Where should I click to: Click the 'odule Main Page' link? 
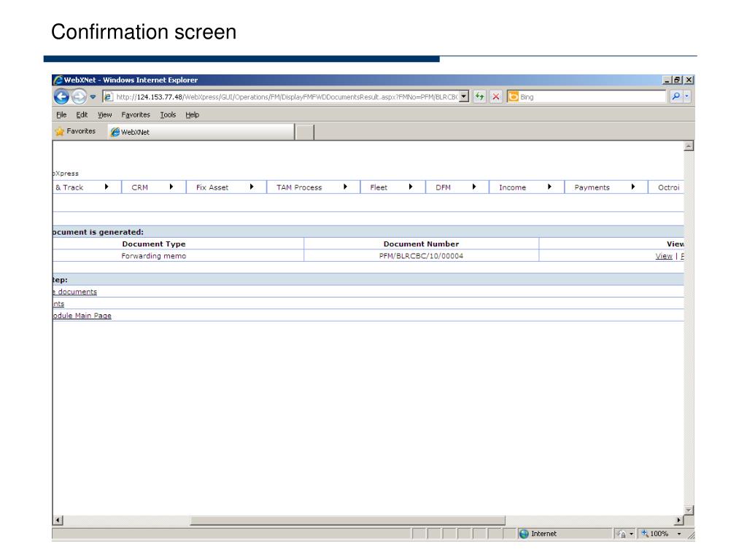click(x=82, y=316)
